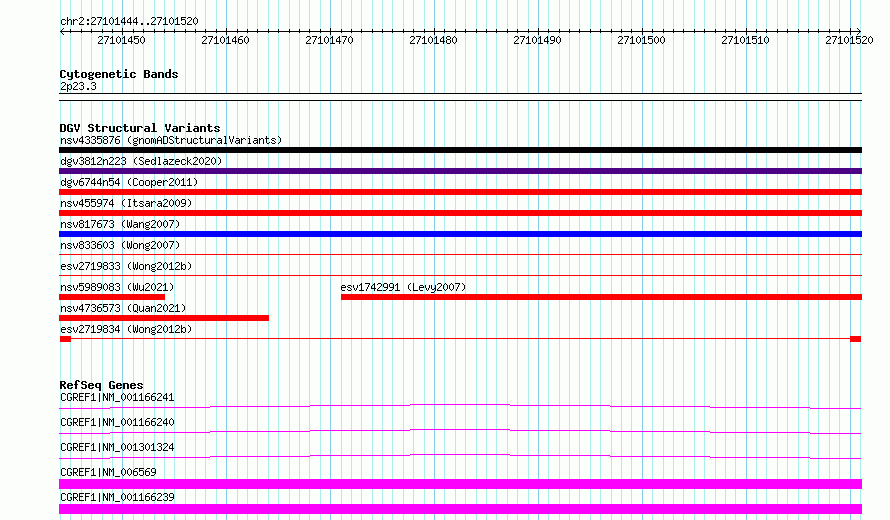
Task: Select the RefSeq Genes track heading
Action: click(x=101, y=385)
